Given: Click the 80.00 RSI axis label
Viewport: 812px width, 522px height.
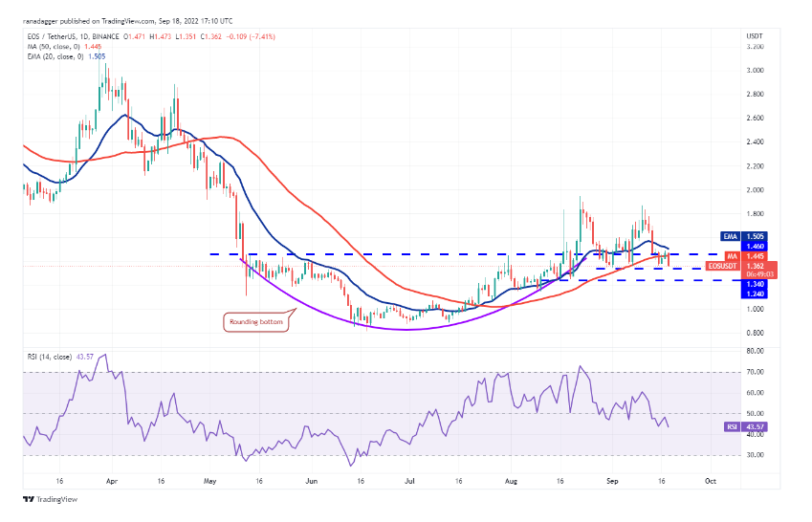Looking at the screenshot, I should click(755, 351).
